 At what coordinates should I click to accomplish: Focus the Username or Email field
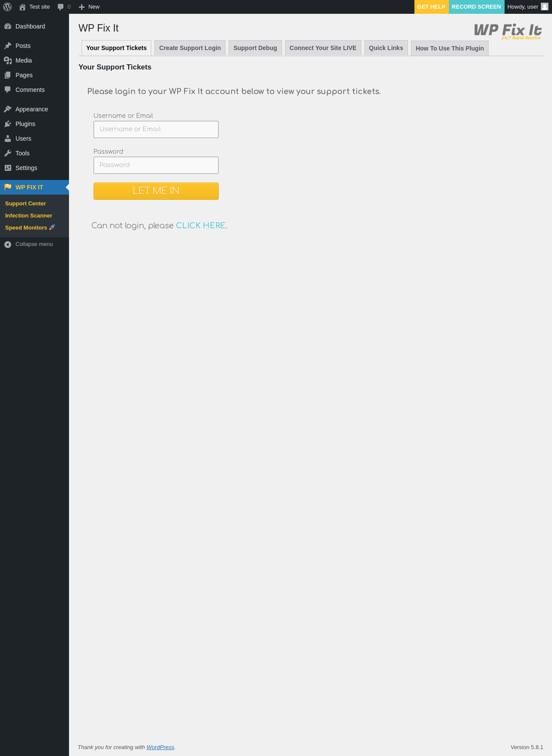(x=156, y=129)
